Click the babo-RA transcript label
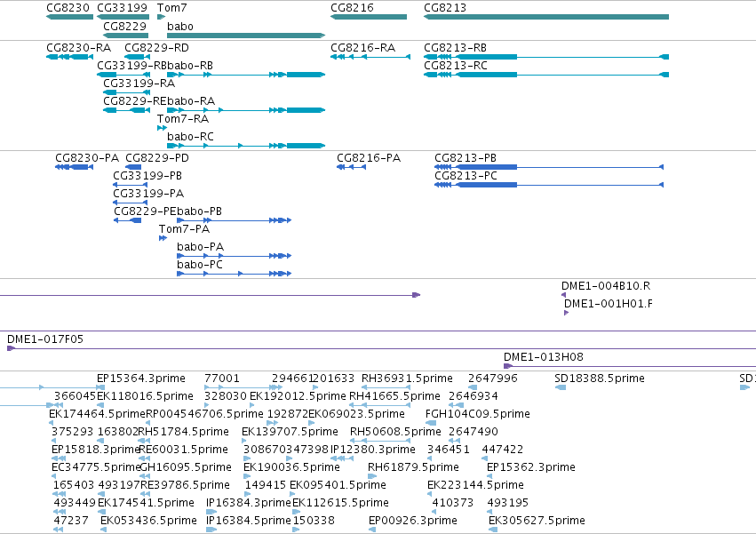 (x=191, y=101)
